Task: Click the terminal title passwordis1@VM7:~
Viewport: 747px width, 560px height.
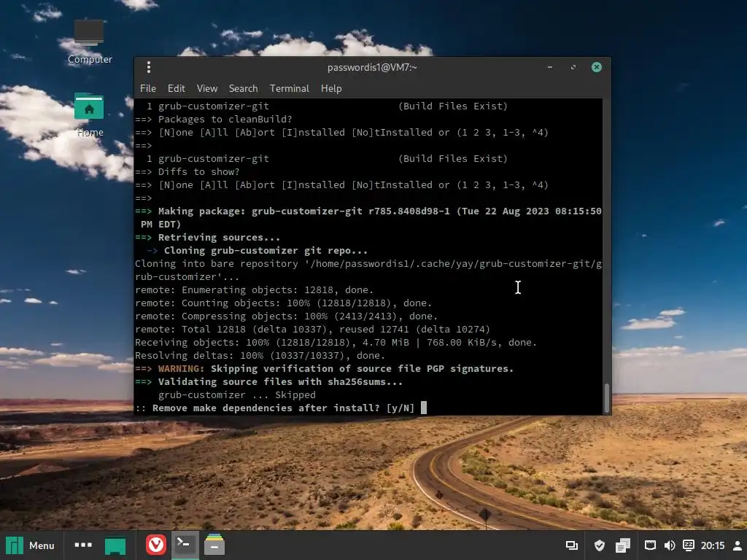Action: tap(372, 67)
